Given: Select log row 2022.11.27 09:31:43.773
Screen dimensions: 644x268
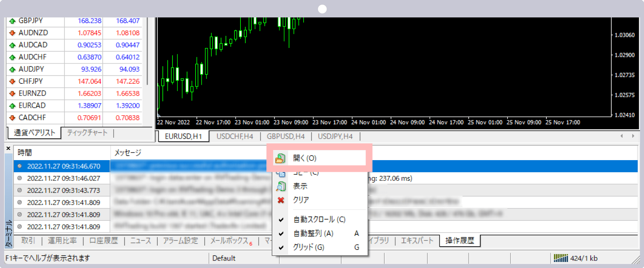Looking at the screenshot, I should pyautogui.click(x=325, y=190).
